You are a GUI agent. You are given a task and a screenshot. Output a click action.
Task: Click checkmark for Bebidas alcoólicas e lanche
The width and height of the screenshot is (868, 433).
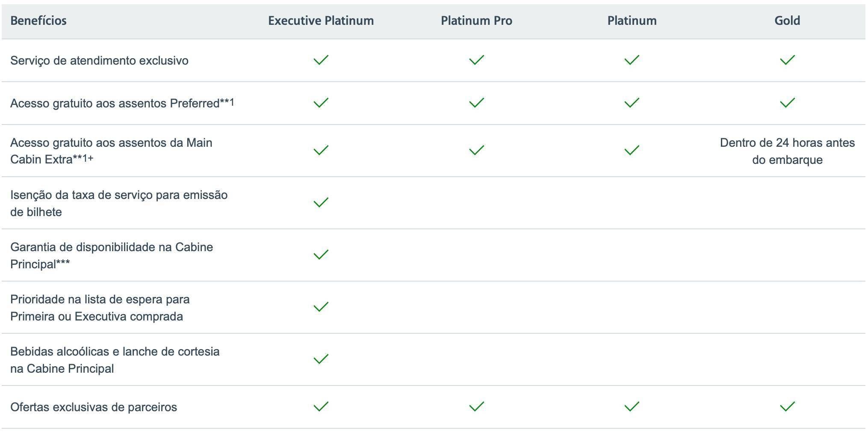coord(321,359)
